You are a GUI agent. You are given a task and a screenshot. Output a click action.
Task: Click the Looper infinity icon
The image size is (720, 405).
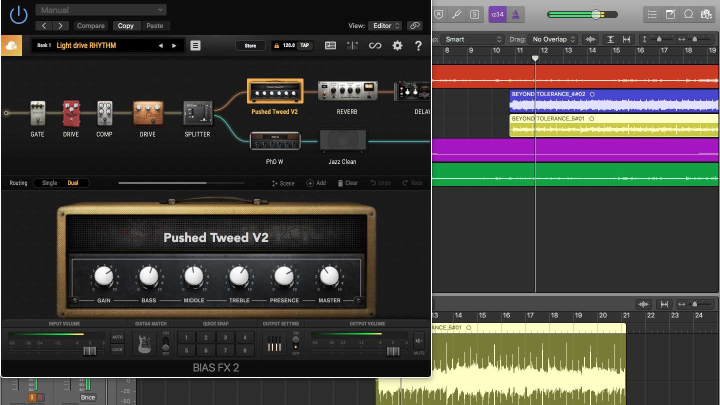(x=375, y=45)
